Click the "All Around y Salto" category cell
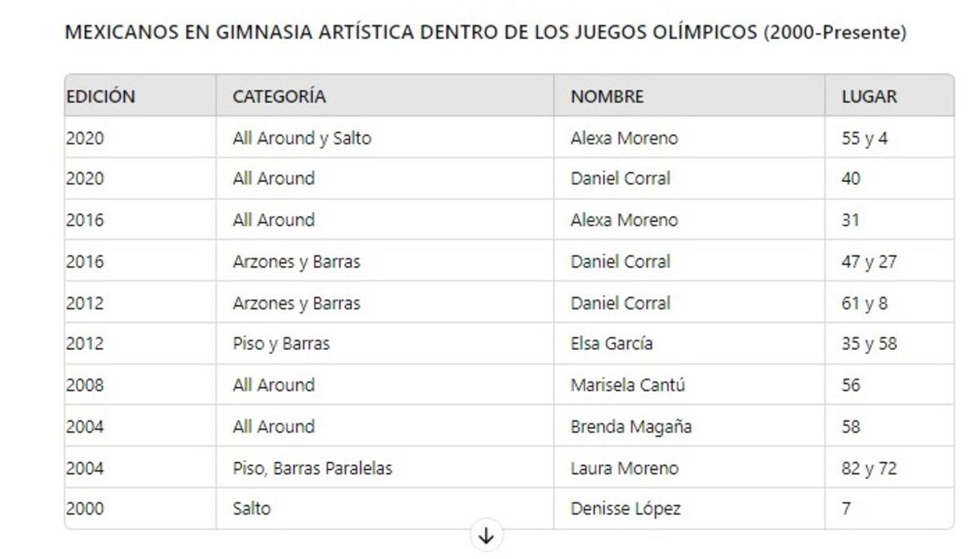980x559 pixels. (x=302, y=139)
